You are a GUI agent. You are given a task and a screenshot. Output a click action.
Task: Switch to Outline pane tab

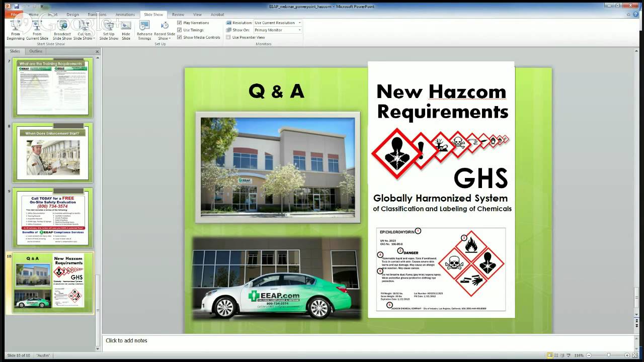[x=36, y=51]
